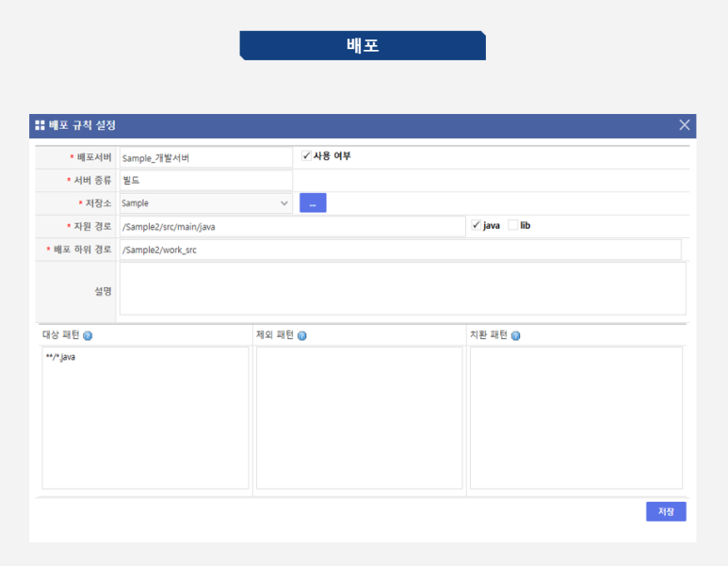Click the 서버 종류 field showing 빌드
Screen dimensions: 728x566
[x=205, y=180]
